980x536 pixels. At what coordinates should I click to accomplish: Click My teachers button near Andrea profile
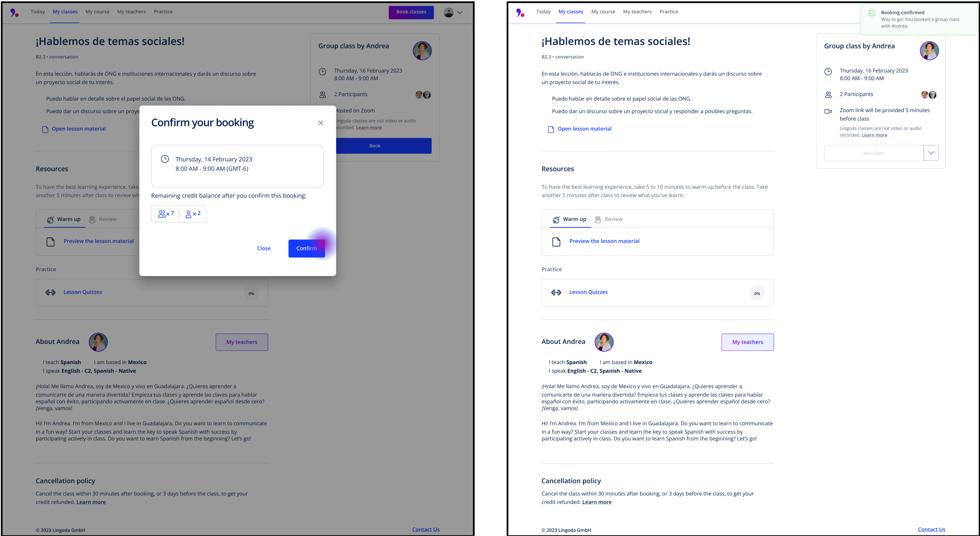[x=747, y=341]
